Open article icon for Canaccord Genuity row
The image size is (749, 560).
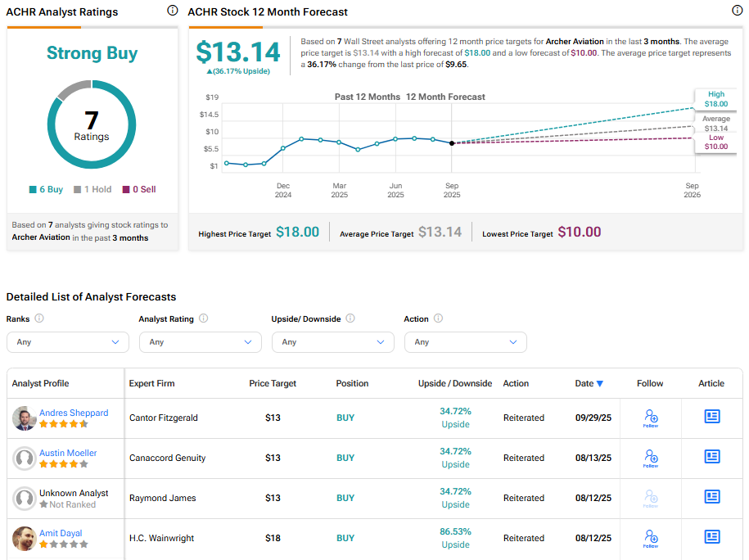(712, 457)
